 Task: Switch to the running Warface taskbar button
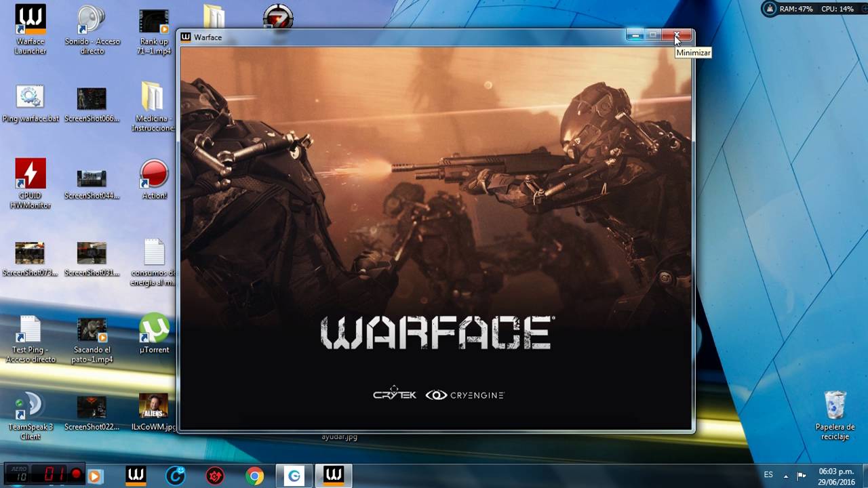(x=334, y=476)
